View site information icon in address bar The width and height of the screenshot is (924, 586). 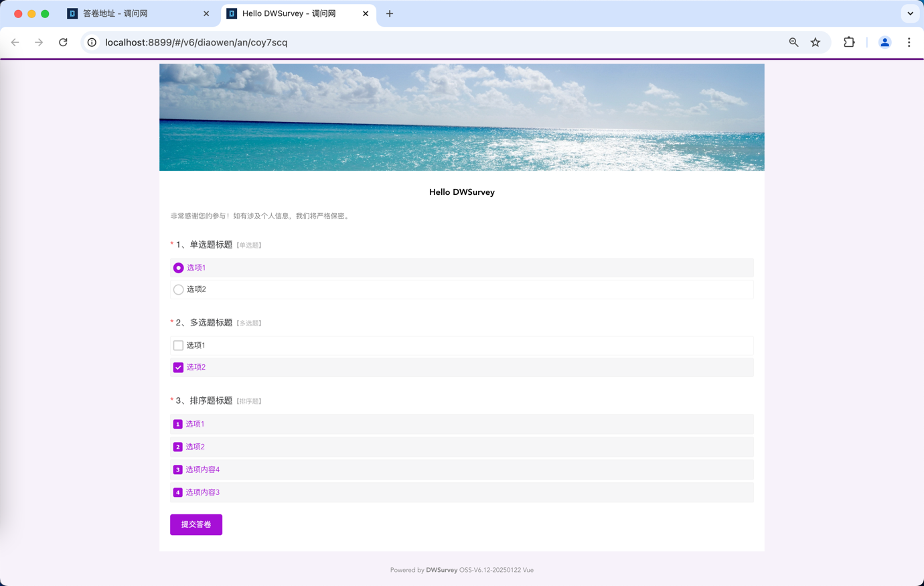click(x=92, y=42)
